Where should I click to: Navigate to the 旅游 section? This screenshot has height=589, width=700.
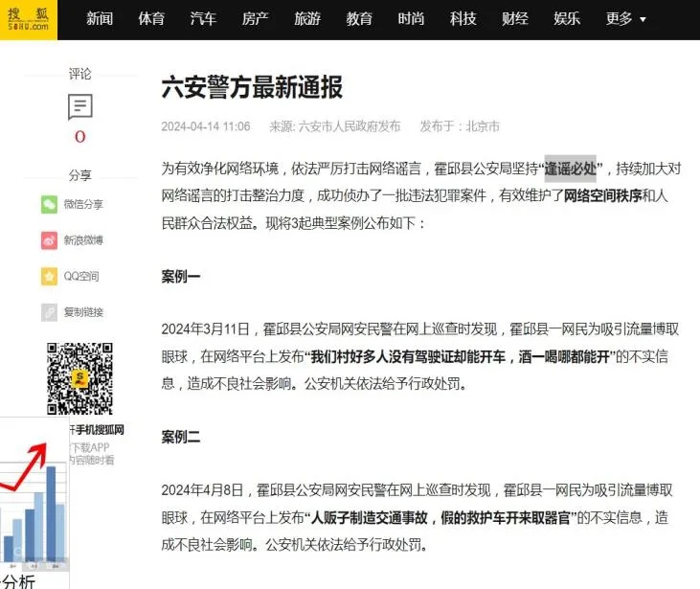pyautogui.click(x=307, y=19)
